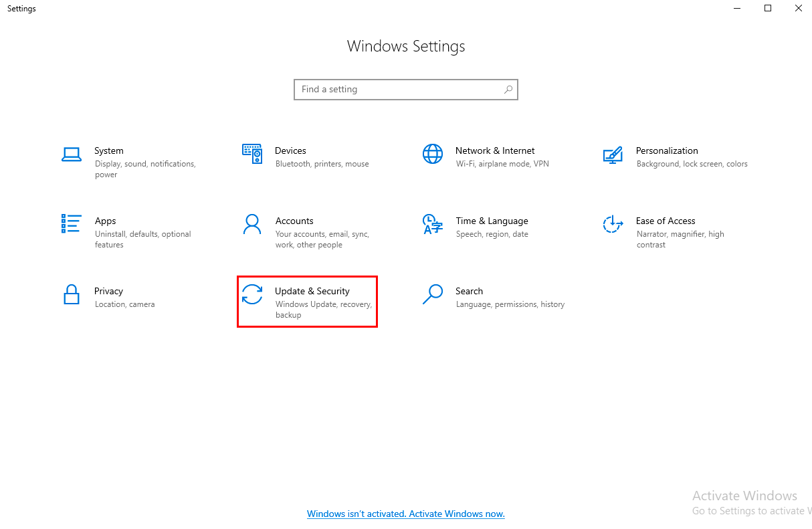This screenshot has width=812, height=529.
Task: Click the magnifier icon in the search box
Action: coord(508,89)
